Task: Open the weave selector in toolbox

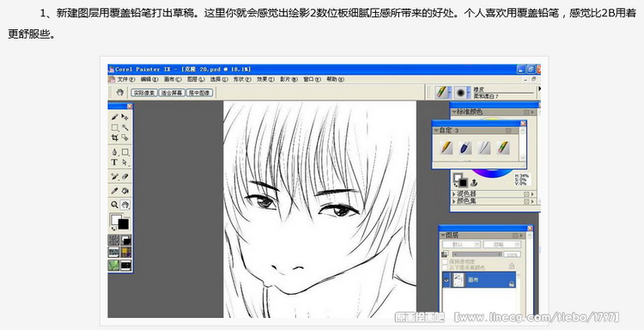Action: point(125,252)
